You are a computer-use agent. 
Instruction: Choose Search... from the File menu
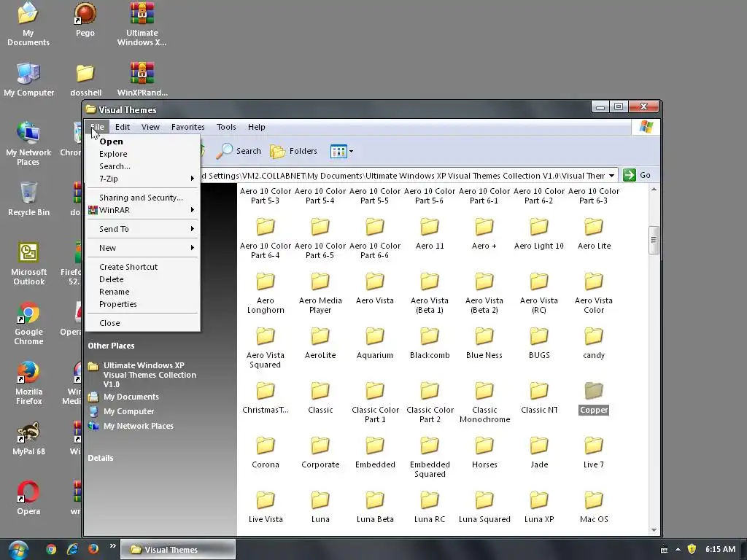[142, 166]
